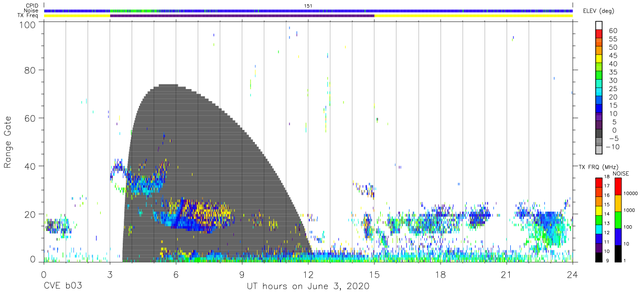Click the red top band of NOISE colorbar
The height and width of the screenshot is (297, 644).
pos(618,186)
